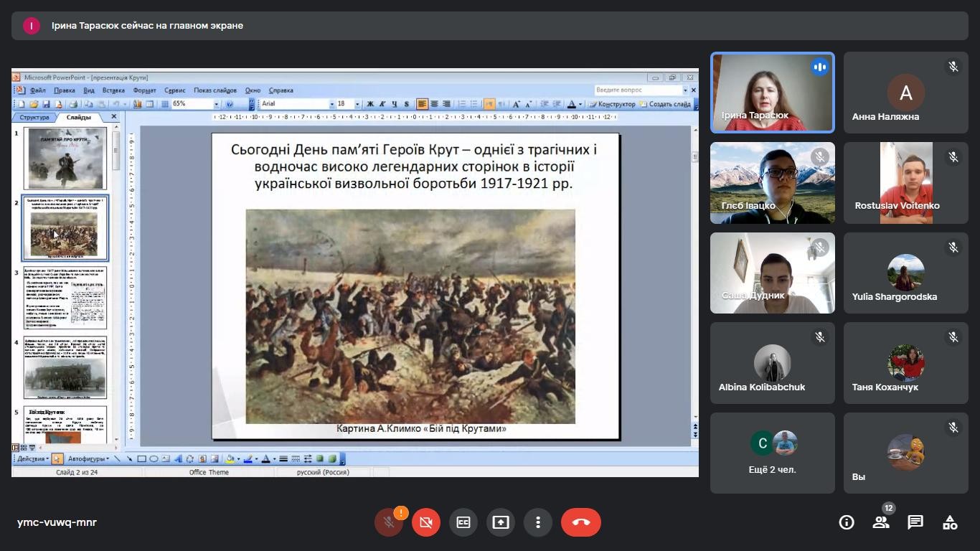
Task: Click the Конструктор button
Action: click(x=612, y=104)
